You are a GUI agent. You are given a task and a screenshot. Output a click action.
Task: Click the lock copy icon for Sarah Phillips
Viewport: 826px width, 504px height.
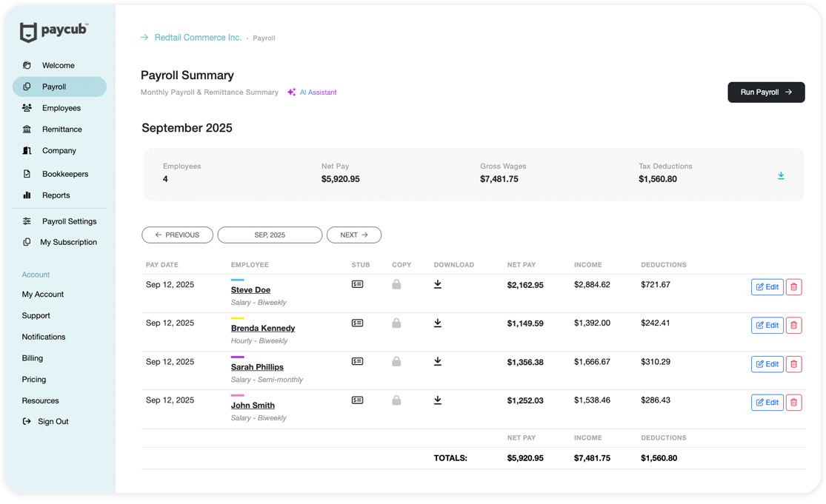[396, 361]
